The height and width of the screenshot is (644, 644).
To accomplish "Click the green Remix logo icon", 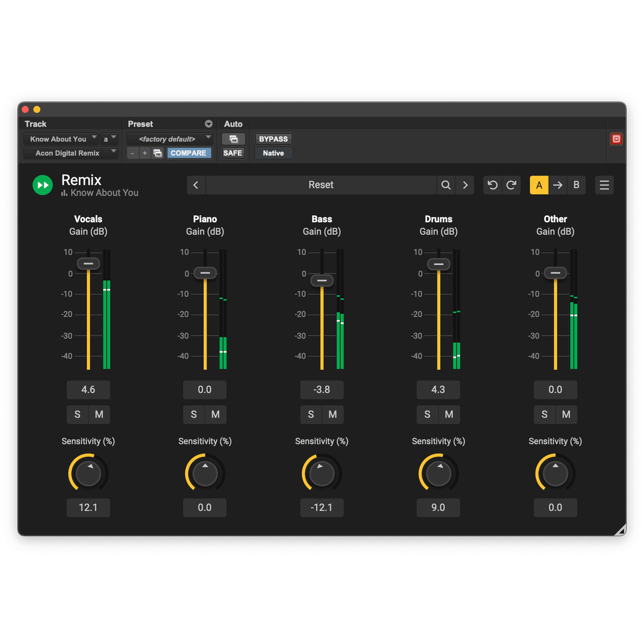I will pos(43,185).
